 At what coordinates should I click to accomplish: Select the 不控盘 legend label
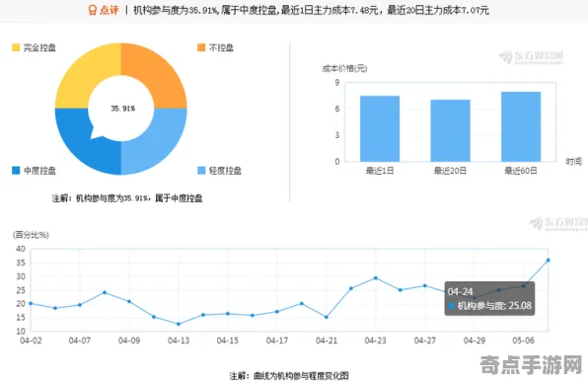click(x=221, y=47)
